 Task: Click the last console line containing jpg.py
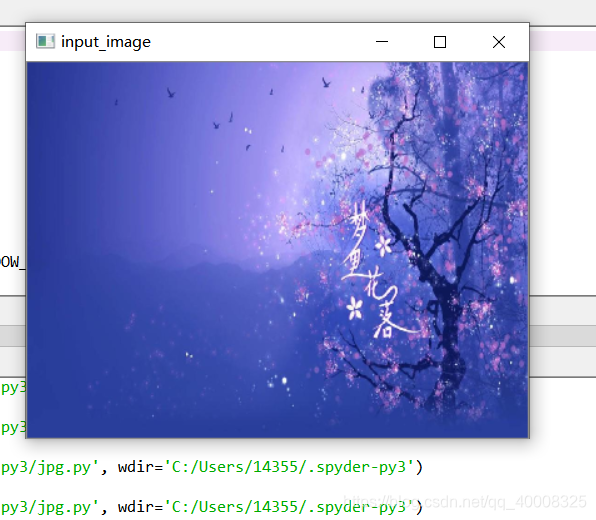click(x=212, y=507)
